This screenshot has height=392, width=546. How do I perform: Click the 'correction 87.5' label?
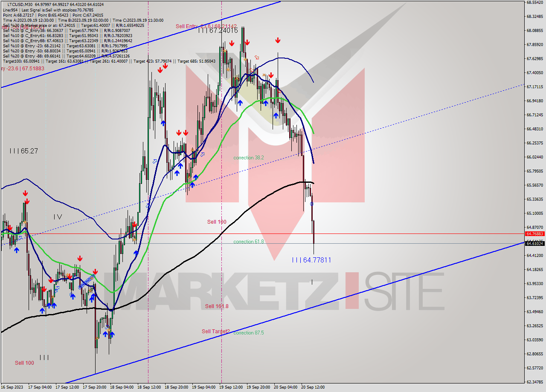point(249,333)
